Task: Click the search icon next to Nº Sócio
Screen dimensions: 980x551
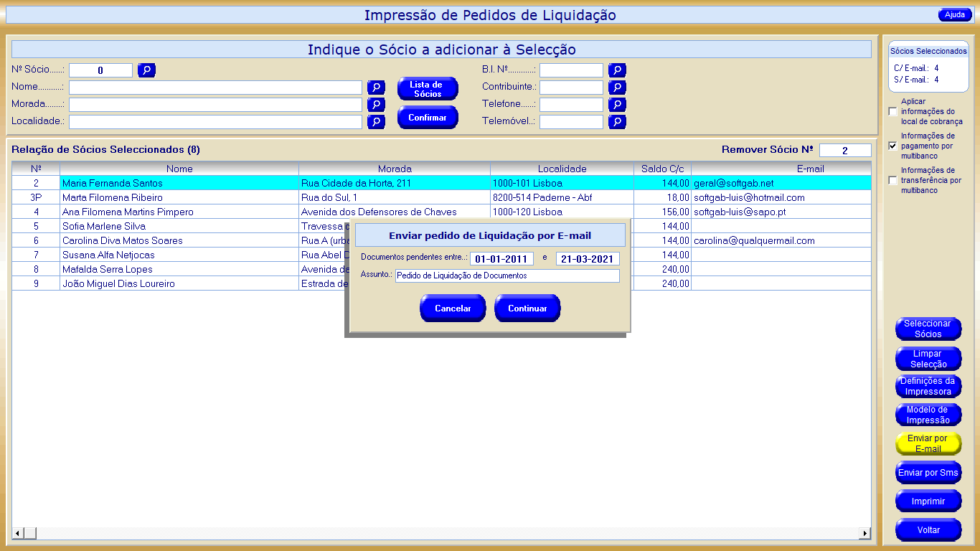Action: click(x=146, y=70)
